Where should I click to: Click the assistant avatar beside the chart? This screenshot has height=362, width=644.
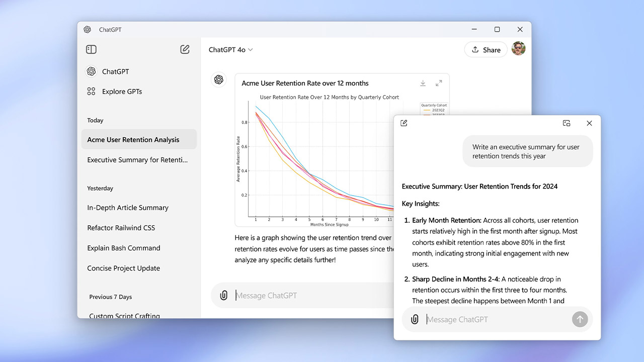pos(219,79)
